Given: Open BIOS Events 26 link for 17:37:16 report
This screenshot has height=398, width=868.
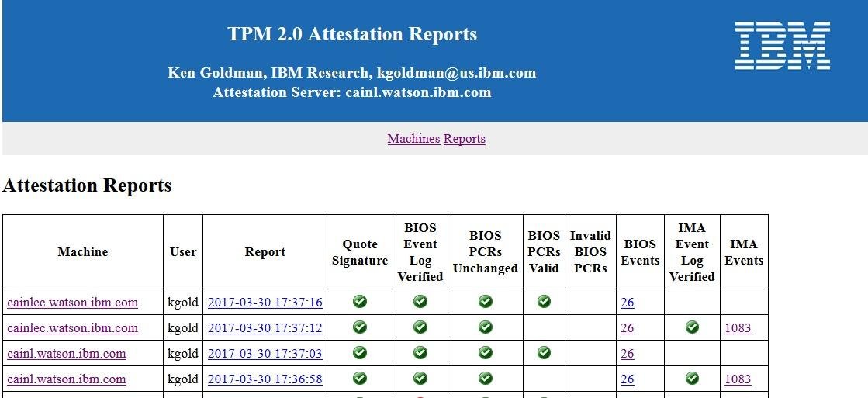Looking at the screenshot, I should [x=628, y=303].
